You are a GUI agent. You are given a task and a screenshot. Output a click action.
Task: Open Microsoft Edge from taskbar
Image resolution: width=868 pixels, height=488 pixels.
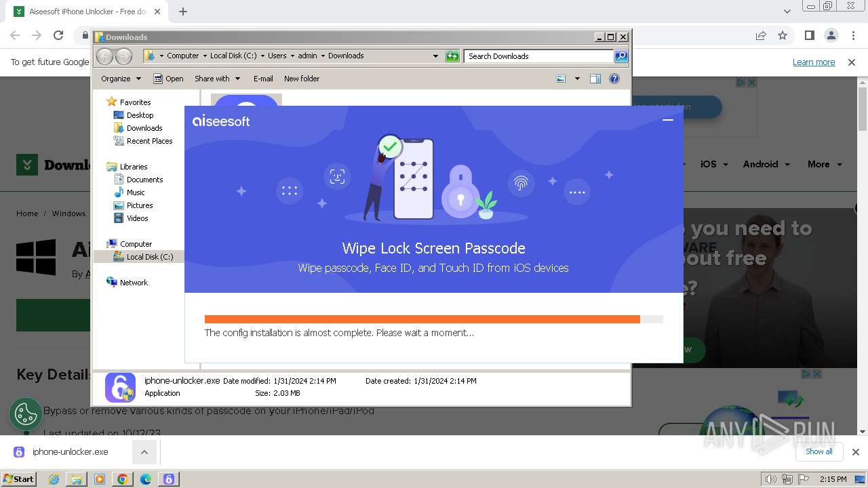146,479
